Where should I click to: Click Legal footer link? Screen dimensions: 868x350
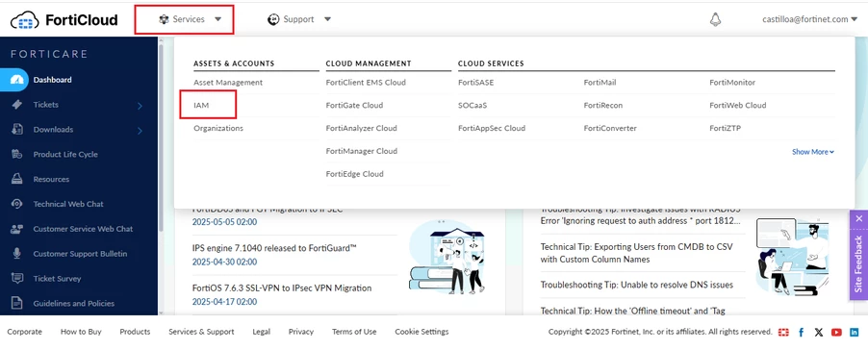[262, 332]
